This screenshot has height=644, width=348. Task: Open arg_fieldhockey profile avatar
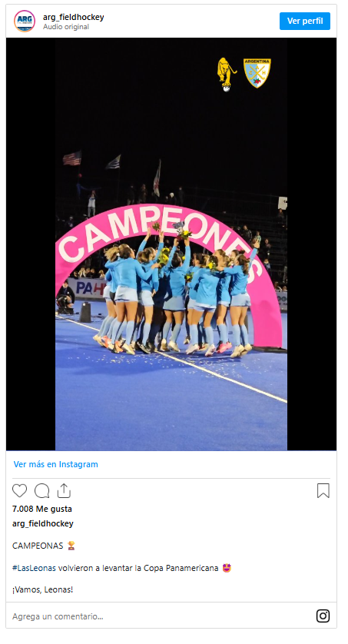tap(25, 21)
